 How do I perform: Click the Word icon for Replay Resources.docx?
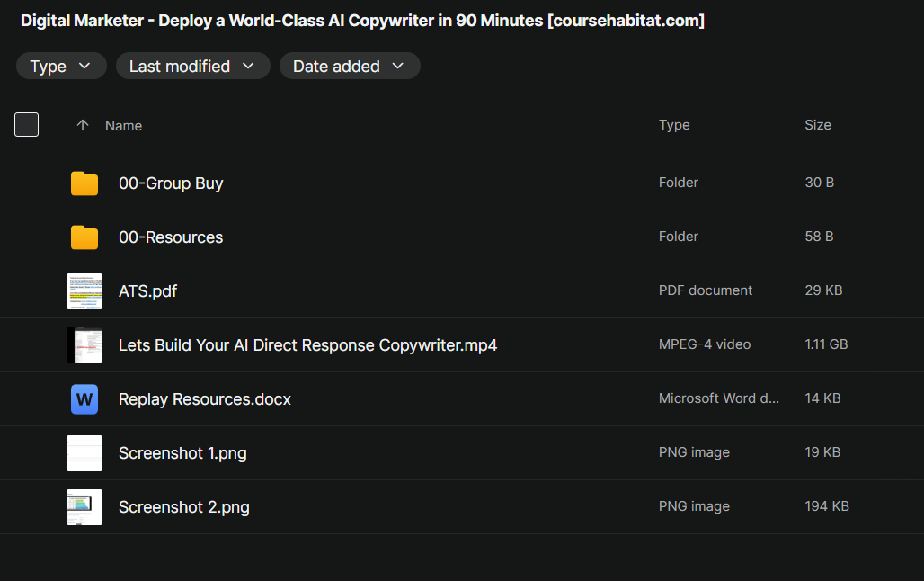pyautogui.click(x=84, y=399)
